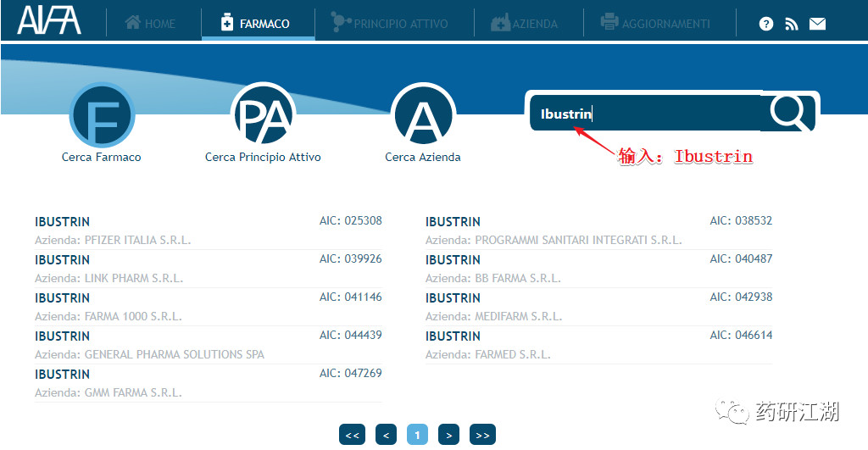Select the Cerca Azienda circle icon
Viewport: 868px width, 450px height.
[423, 114]
